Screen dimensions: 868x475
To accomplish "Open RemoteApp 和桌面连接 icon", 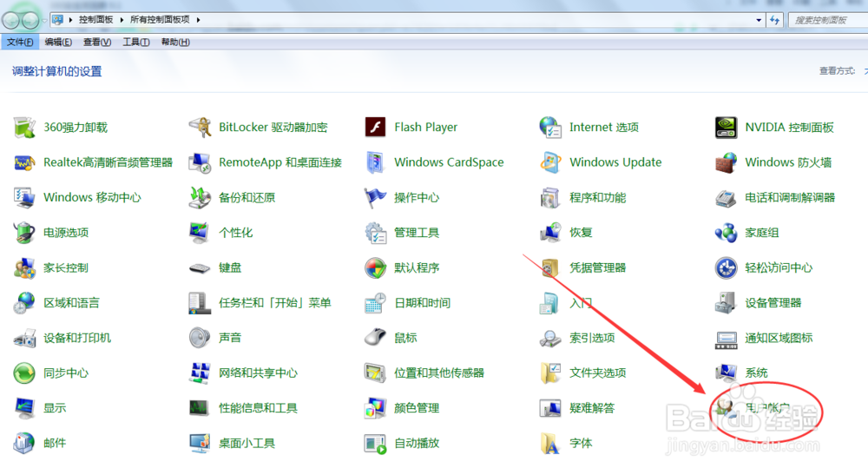I will point(200,162).
